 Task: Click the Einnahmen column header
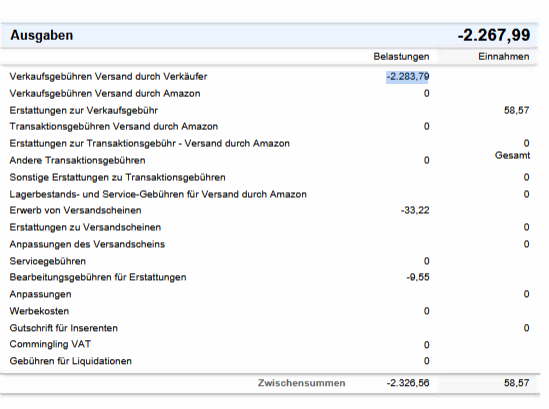click(x=503, y=56)
